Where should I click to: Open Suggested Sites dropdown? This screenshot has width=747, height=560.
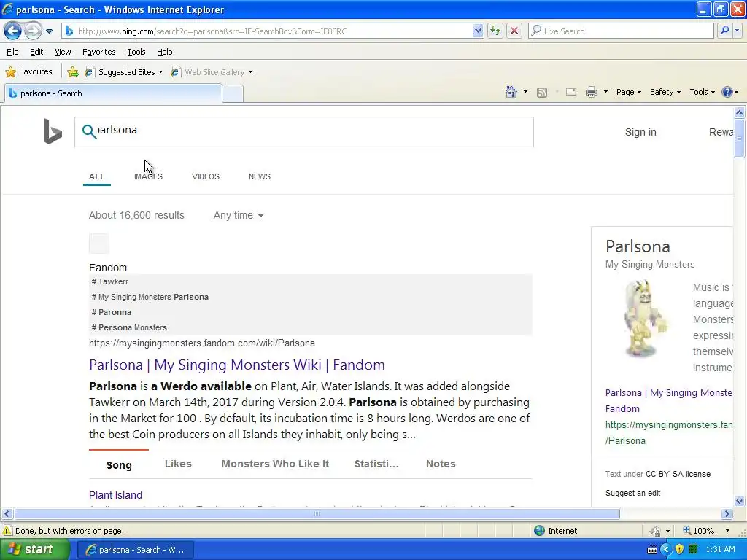(124, 72)
